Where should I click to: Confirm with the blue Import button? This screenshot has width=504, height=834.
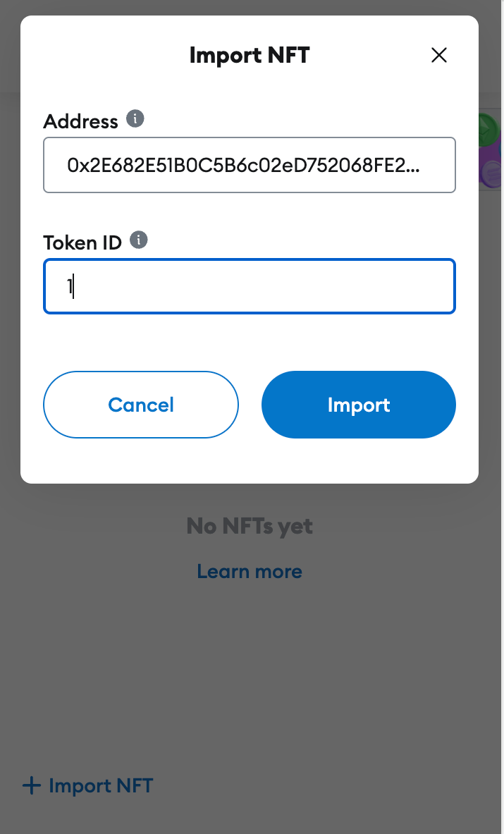pyautogui.click(x=358, y=405)
